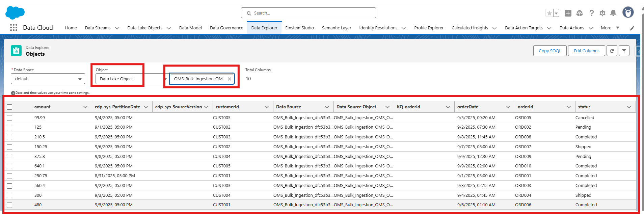Open the Notifications bell icon

[613, 13]
